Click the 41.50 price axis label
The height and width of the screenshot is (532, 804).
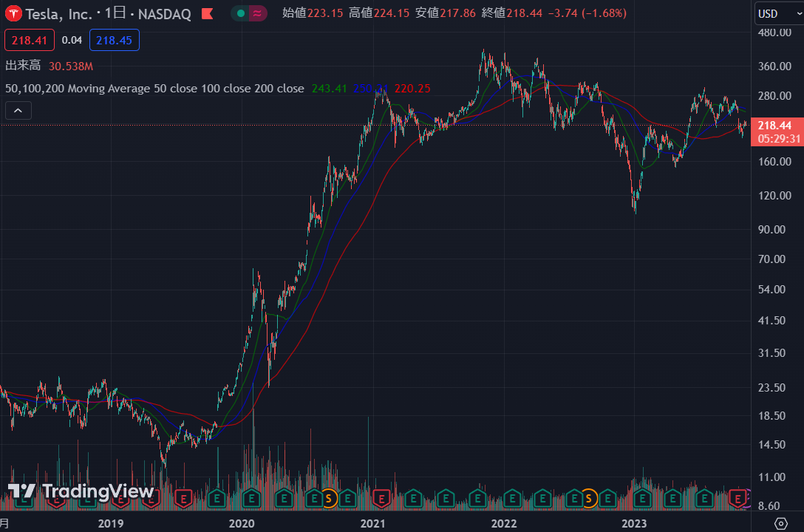[x=771, y=321]
